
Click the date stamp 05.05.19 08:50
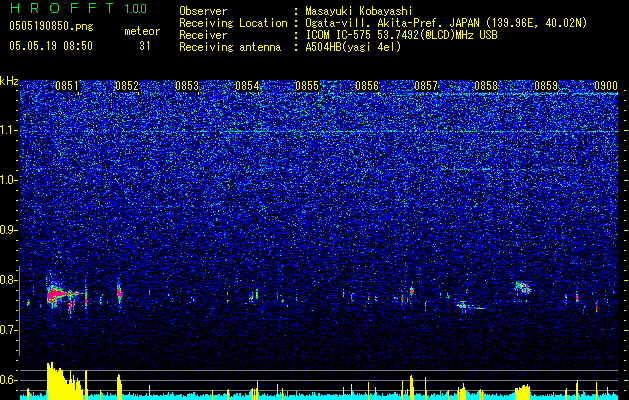pos(51,46)
